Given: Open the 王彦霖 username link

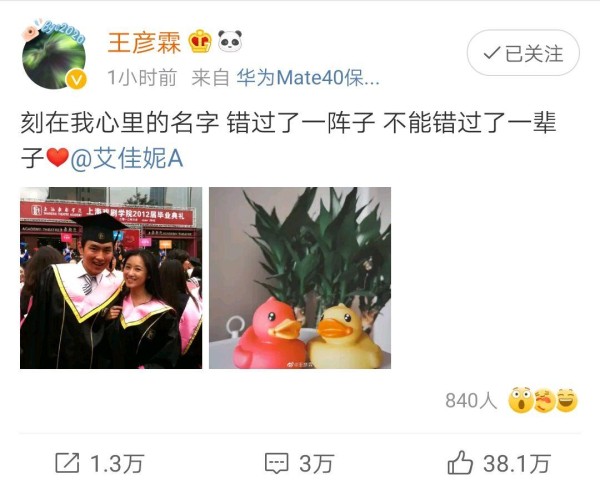Looking at the screenshot, I should pos(144,42).
